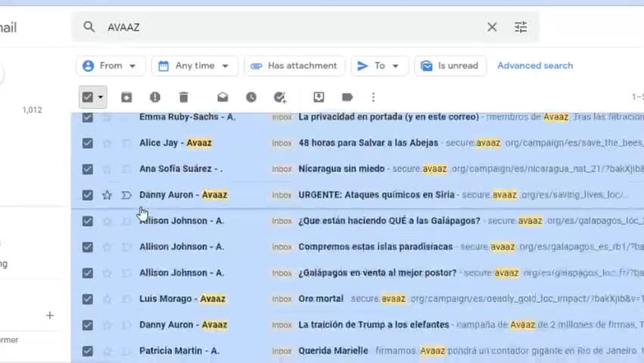Open the To filter dropdown
This screenshot has height=363, width=644.
(x=379, y=66)
